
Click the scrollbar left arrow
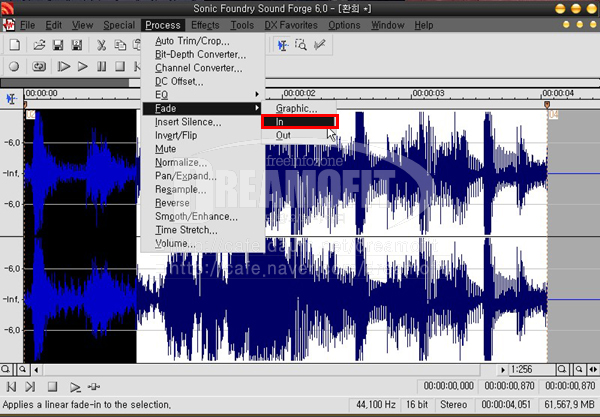37,370
